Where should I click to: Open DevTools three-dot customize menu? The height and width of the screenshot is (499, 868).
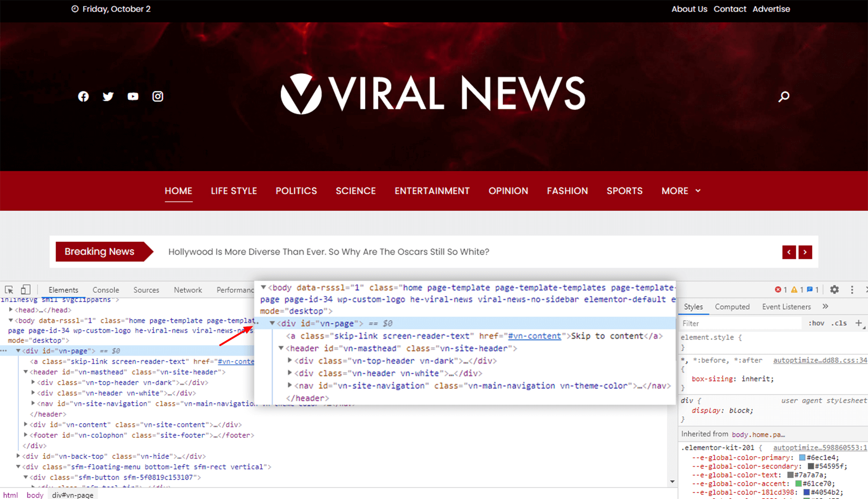(x=852, y=289)
